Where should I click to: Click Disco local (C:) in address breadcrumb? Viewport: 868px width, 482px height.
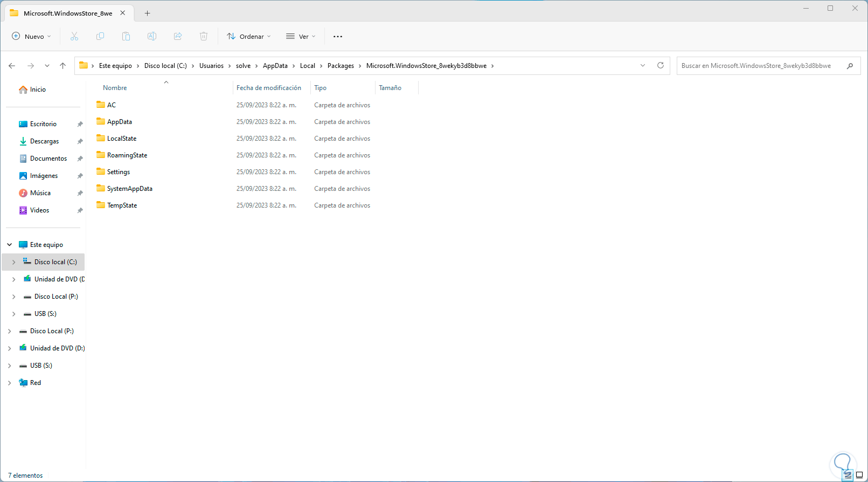pyautogui.click(x=165, y=66)
